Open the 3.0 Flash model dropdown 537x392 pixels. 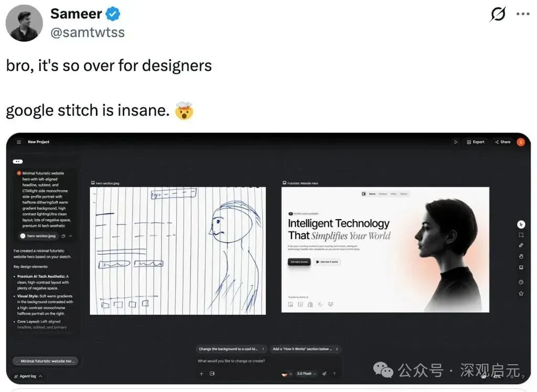pyautogui.click(x=306, y=374)
